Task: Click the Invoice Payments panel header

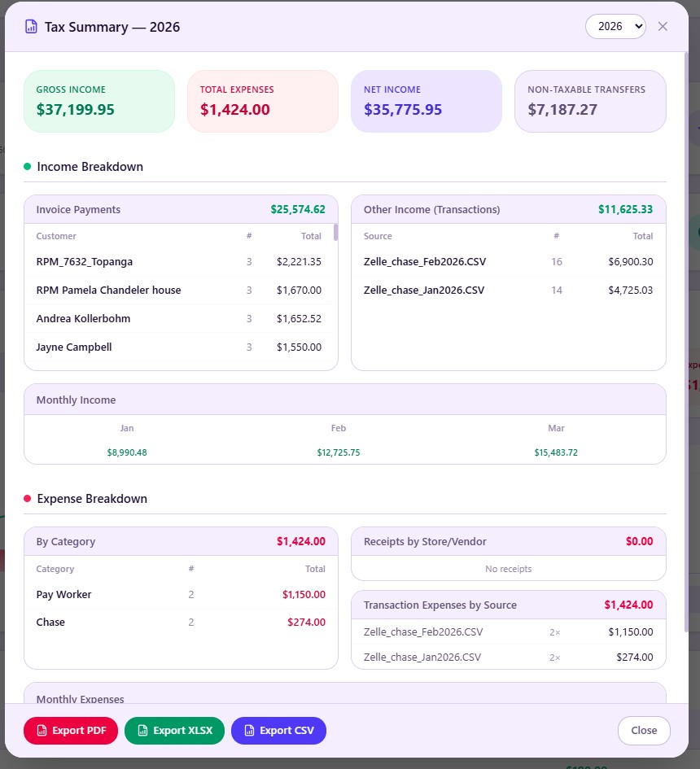Action: click(181, 209)
